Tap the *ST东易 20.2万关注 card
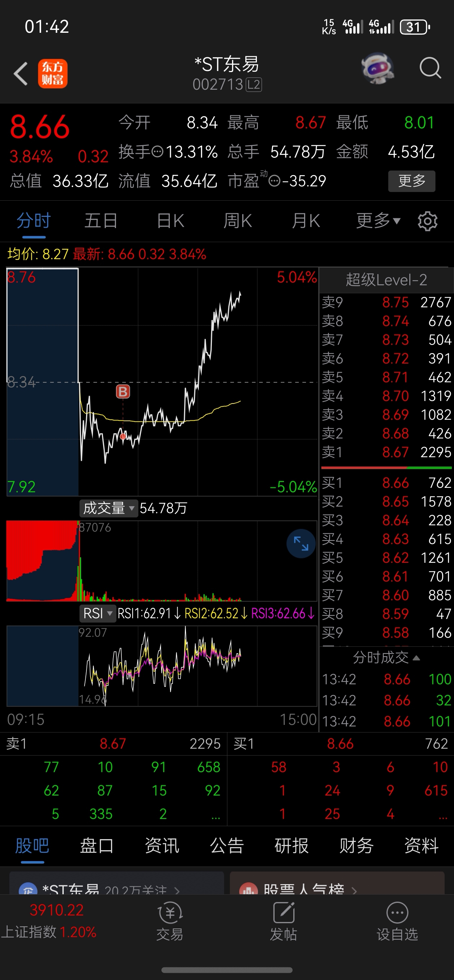454x980 pixels. click(116, 883)
